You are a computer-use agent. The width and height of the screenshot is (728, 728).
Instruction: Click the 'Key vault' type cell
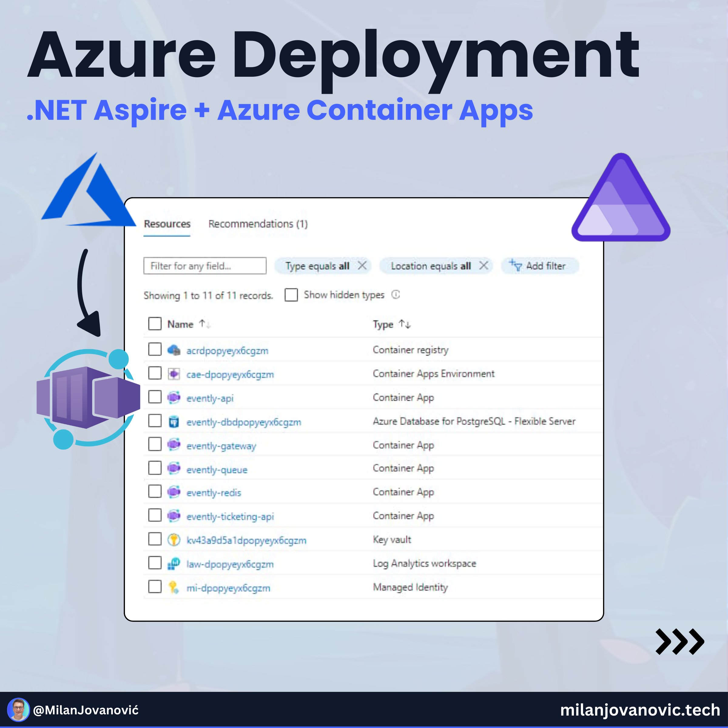392,540
